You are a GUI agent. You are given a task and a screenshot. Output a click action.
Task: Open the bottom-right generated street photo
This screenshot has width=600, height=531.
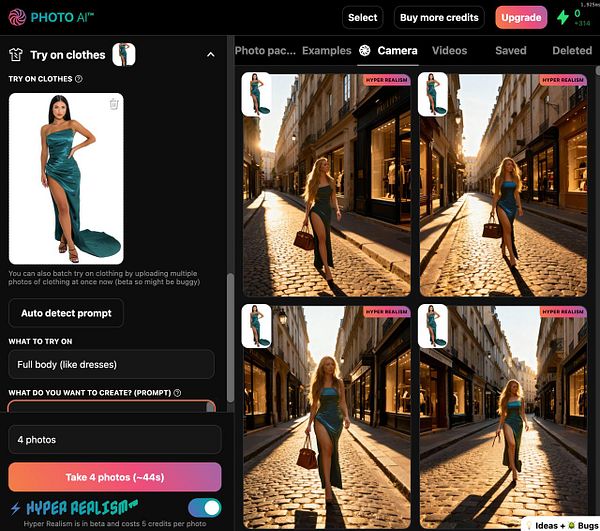click(503, 417)
